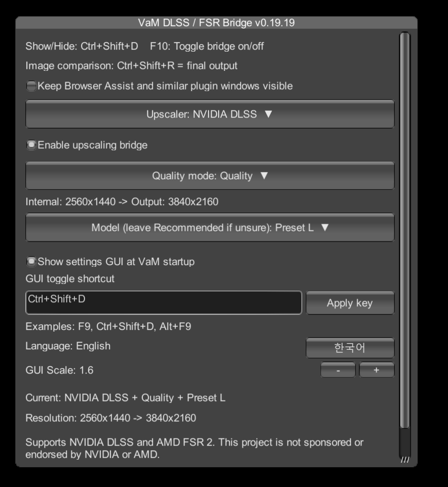Click the 'Image comparison: Ctrl+Shift+R' line
Screen dimensions: 448x487
point(132,66)
